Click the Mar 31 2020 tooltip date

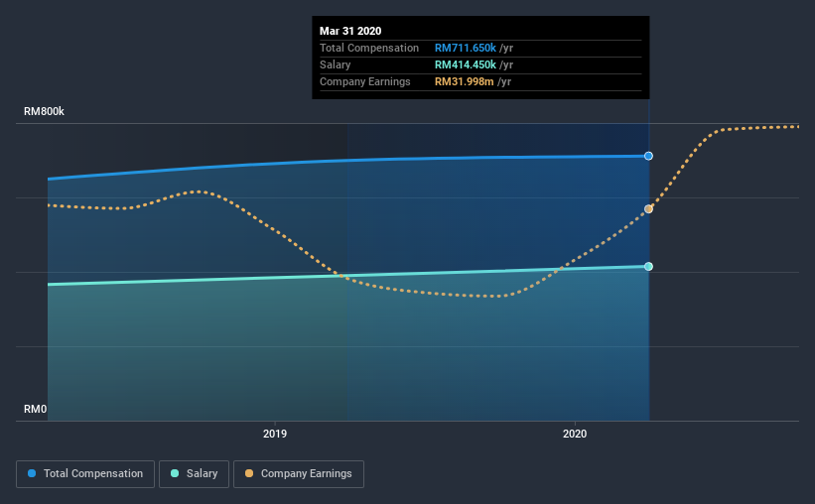click(x=350, y=31)
